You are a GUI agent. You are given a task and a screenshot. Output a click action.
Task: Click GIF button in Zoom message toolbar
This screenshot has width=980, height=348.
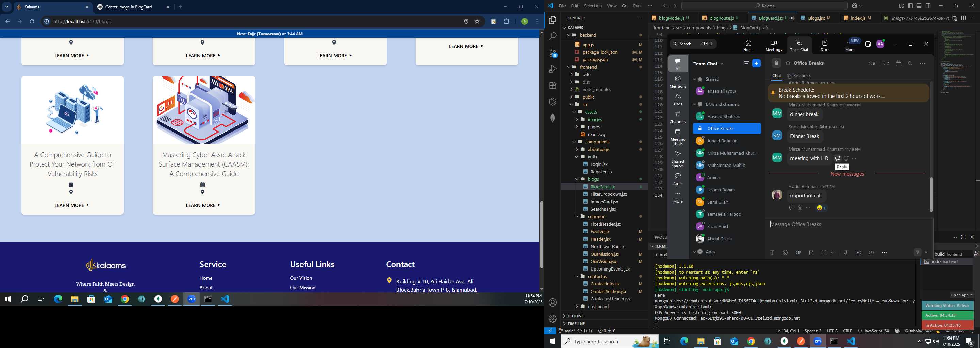798,253
